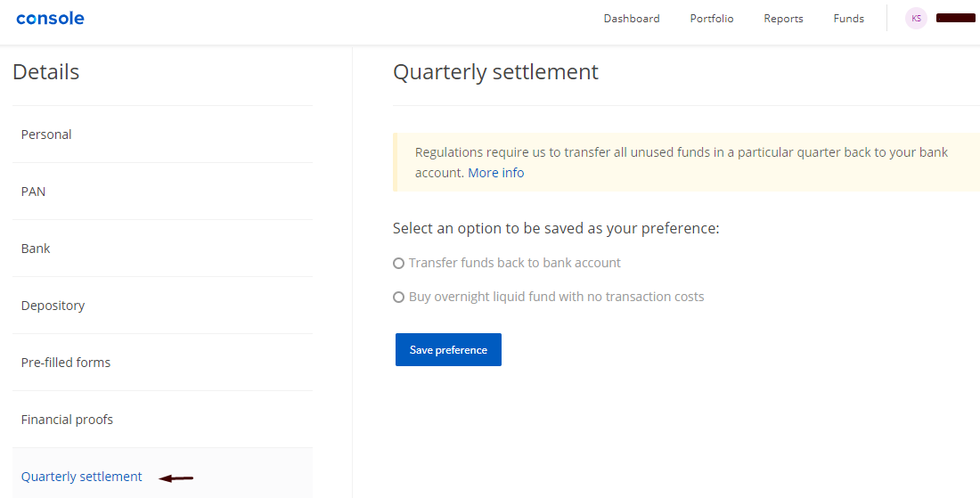
Task: Click the Console logo
Action: (x=50, y=19)
